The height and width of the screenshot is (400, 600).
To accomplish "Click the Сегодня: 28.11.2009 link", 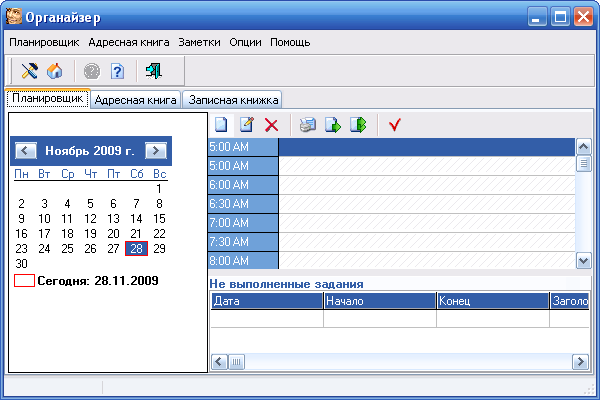I will (x=97, y=281).
